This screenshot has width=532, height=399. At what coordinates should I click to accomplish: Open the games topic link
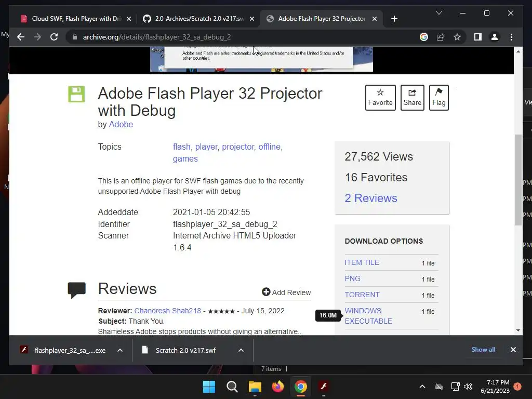185,158
